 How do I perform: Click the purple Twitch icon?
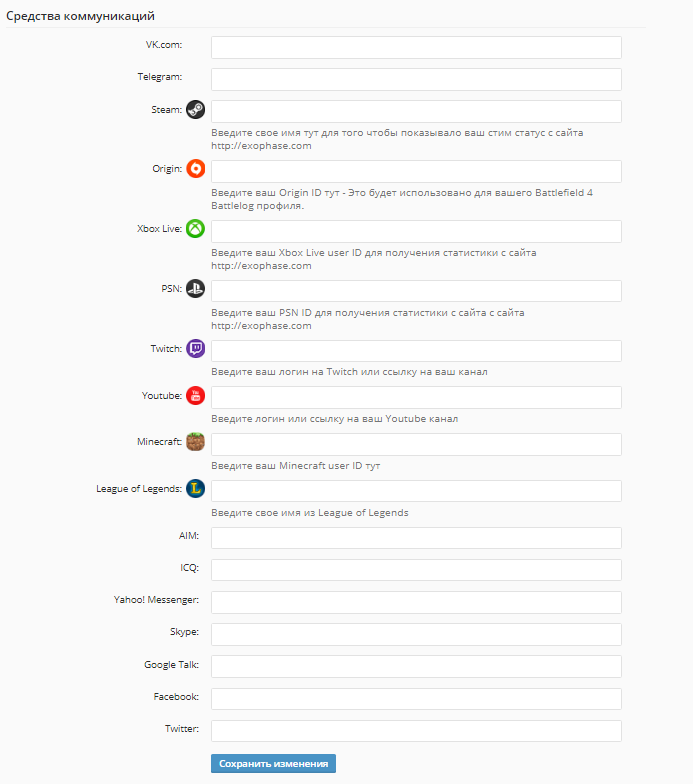pos(196,348)
